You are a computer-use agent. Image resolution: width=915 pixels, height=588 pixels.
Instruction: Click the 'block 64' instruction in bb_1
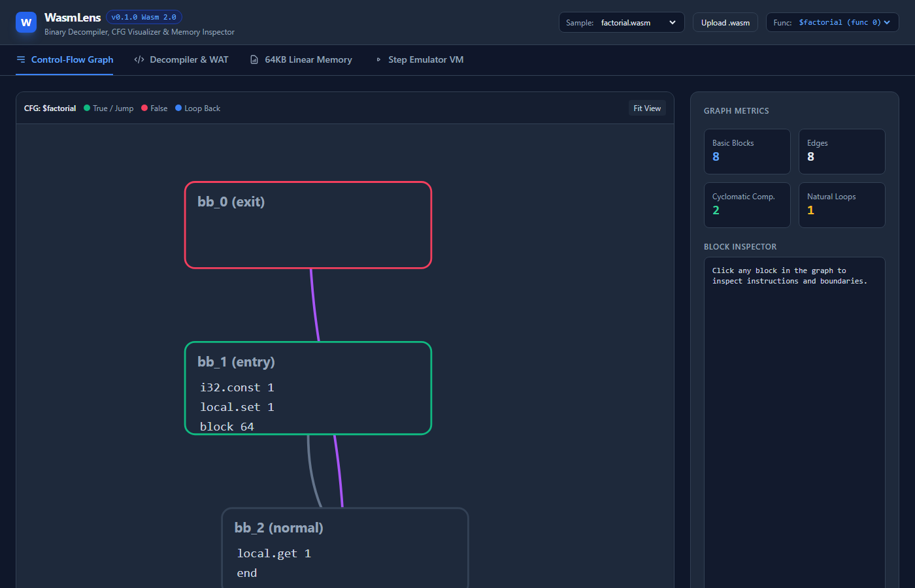[x=227, y=427]
